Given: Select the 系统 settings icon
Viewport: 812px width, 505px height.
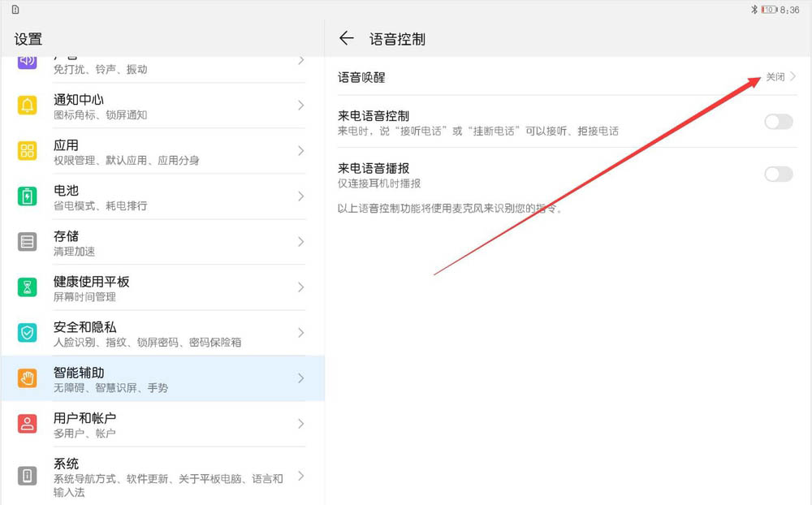Looking at the screenshot, I should click(26, 475).
